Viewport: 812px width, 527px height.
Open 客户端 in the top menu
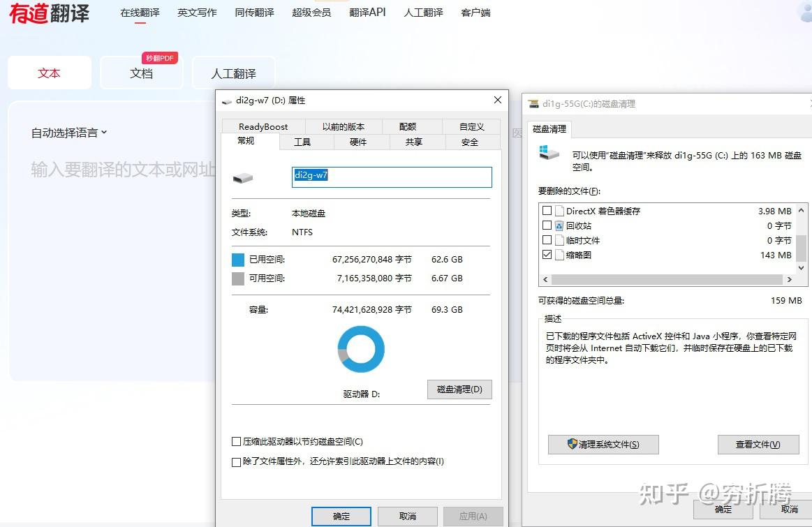pos(475,13)
